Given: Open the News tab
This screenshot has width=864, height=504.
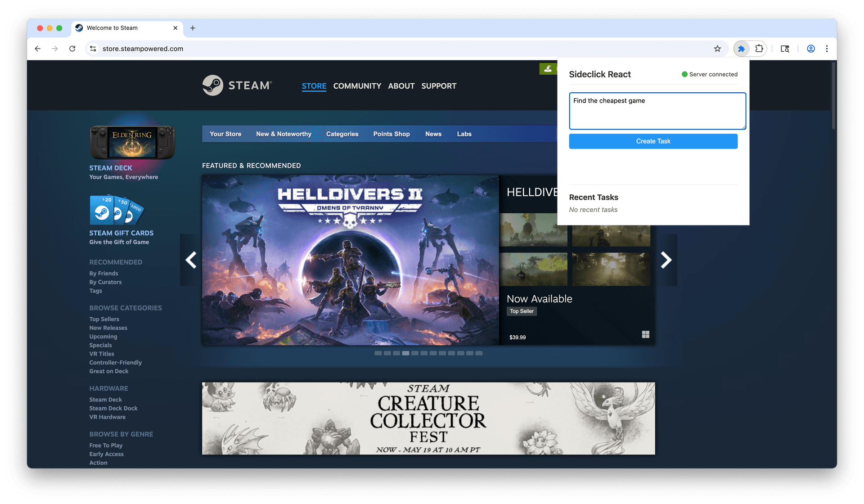Looking at the screenshot, I should click(x=433, y=134).
